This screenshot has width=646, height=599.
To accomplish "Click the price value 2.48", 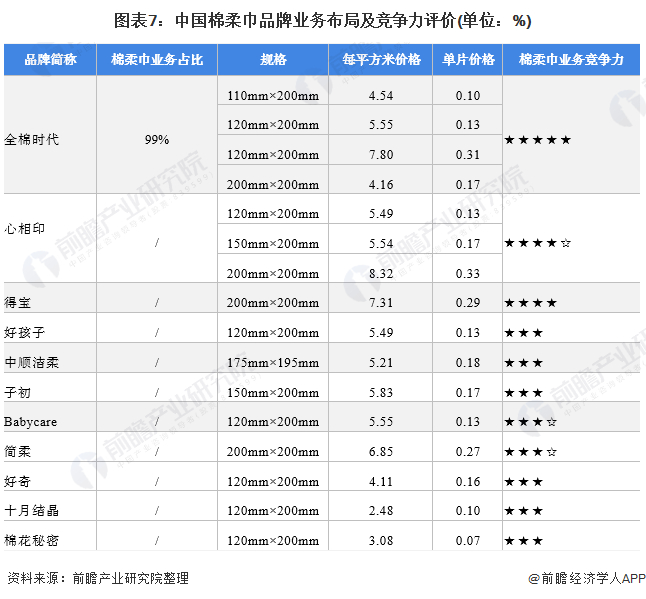I will 381,511.
